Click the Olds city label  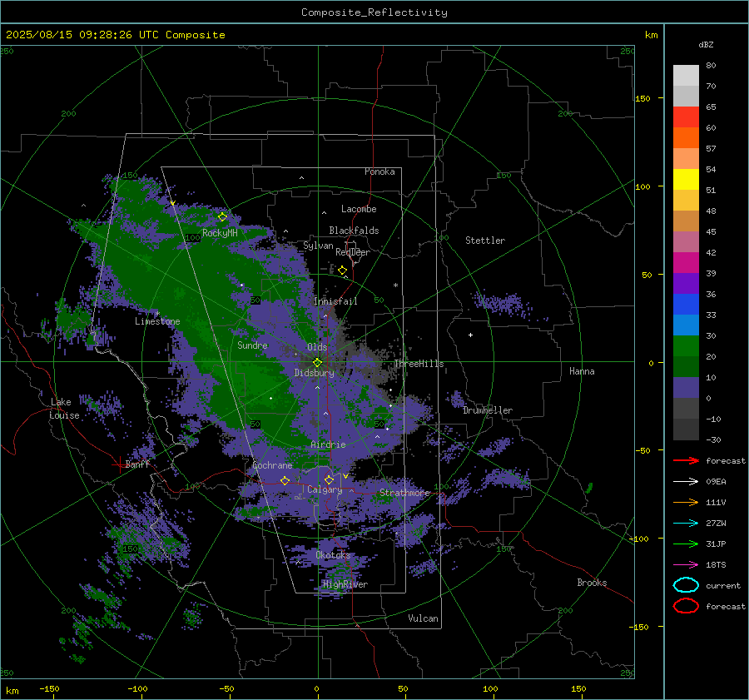coord(317,347)
